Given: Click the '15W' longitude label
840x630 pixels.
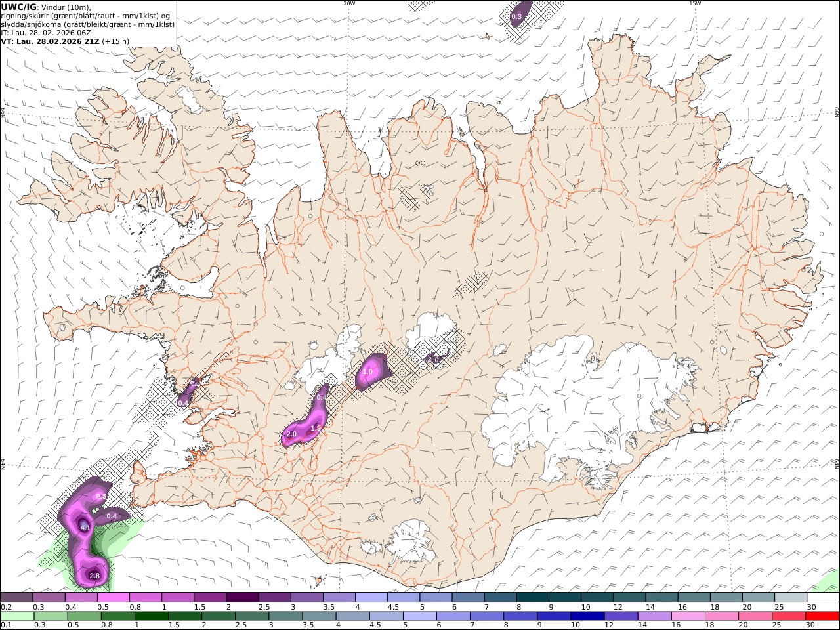Looking at the screenshot, I should tap(695, 3).
